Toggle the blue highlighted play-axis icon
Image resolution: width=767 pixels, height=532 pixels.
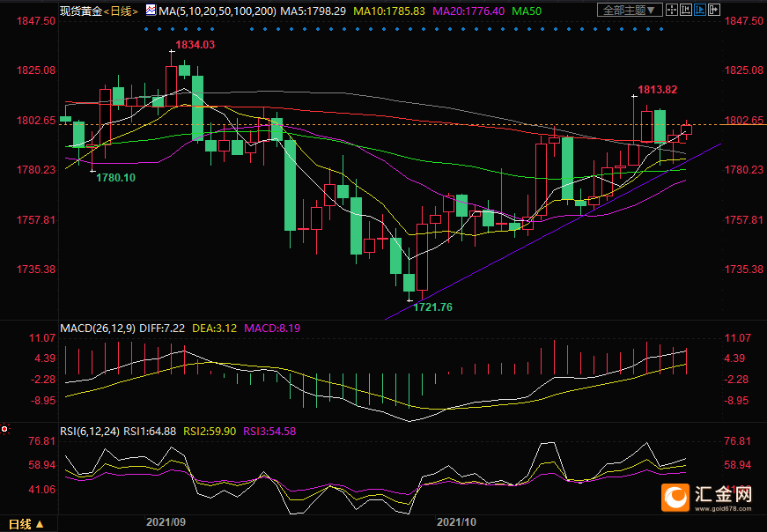click(x=700, y=10)
